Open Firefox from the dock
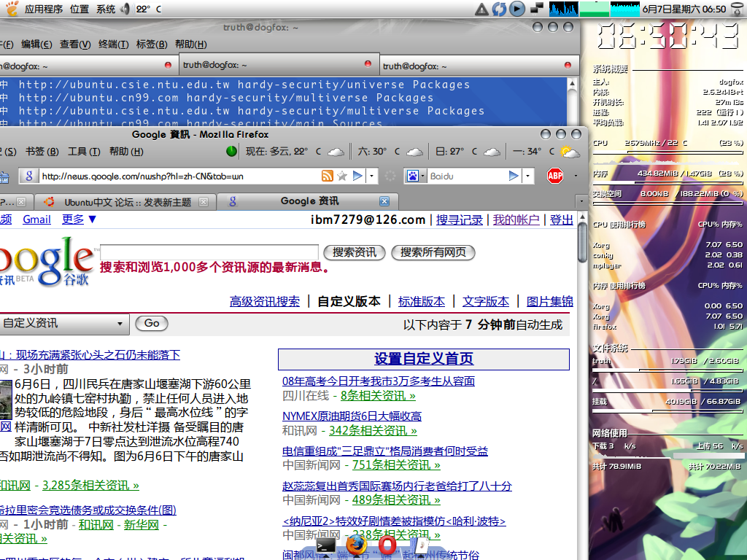Viewport: 747px width, 560px height. coord(356,545)
